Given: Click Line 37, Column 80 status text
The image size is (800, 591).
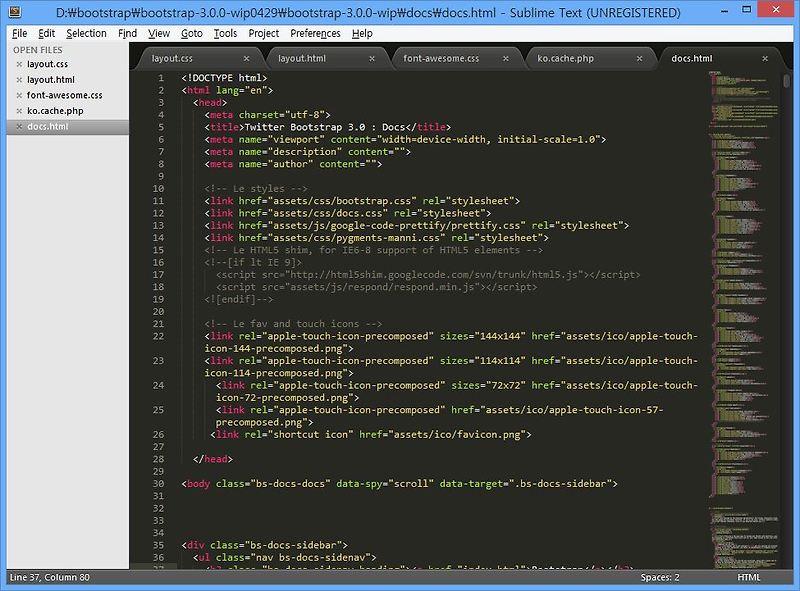Looking at the screenshot, I should 49,577.
